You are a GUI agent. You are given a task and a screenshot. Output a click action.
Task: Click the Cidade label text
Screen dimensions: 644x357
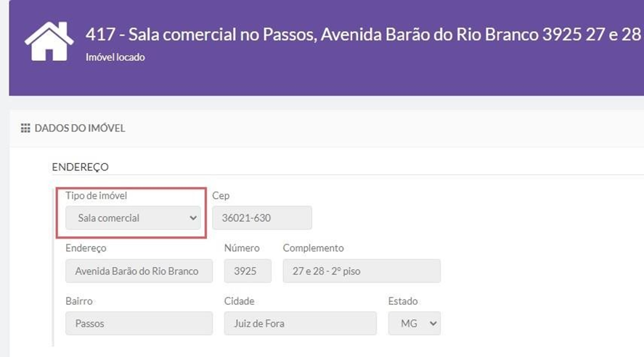click(x=239, y=301)
